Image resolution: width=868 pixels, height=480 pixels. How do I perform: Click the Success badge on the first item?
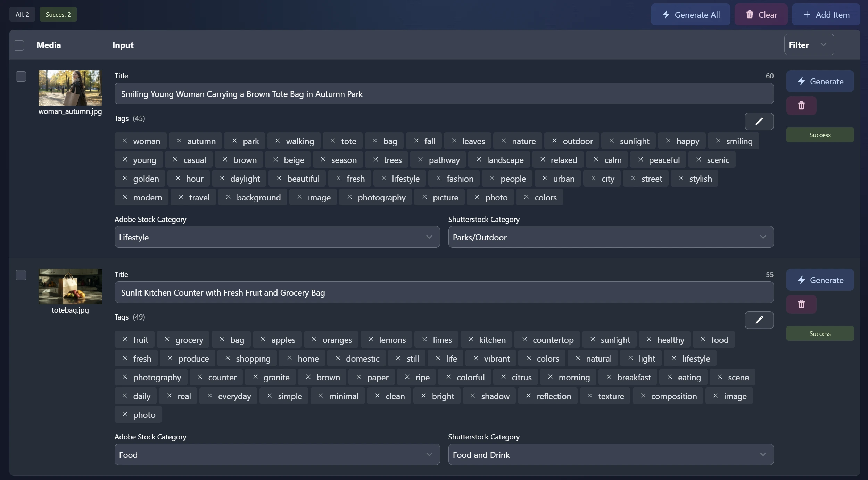pos(820,135)
